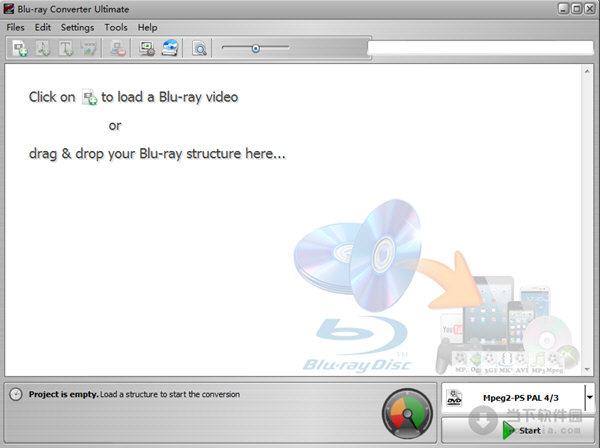600x448 pixels.
Task: Click the clock icon beside Project is empty
Action: [16, 394]
